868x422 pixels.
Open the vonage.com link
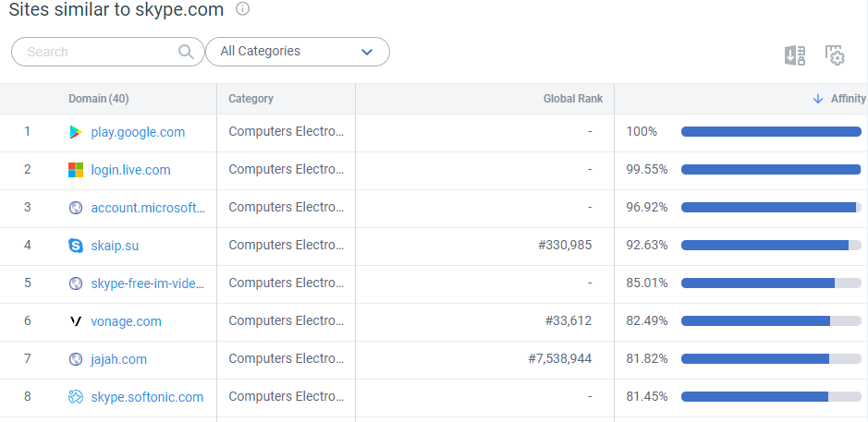click(x=127, y=321)
